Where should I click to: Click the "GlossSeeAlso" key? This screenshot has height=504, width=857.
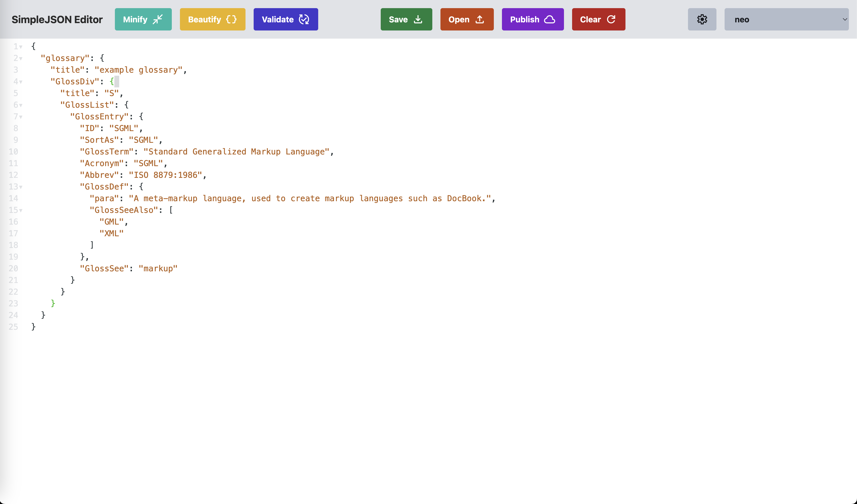click(x=124, y=210)
